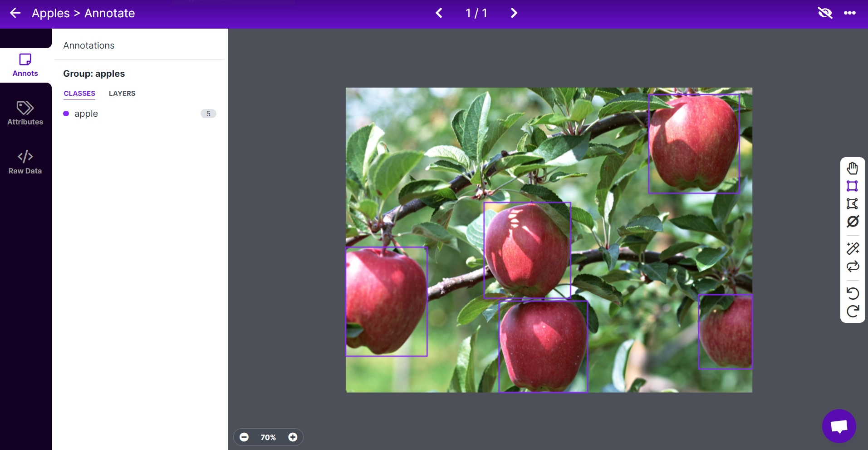Open the Attributes sidebar panel

25,114
